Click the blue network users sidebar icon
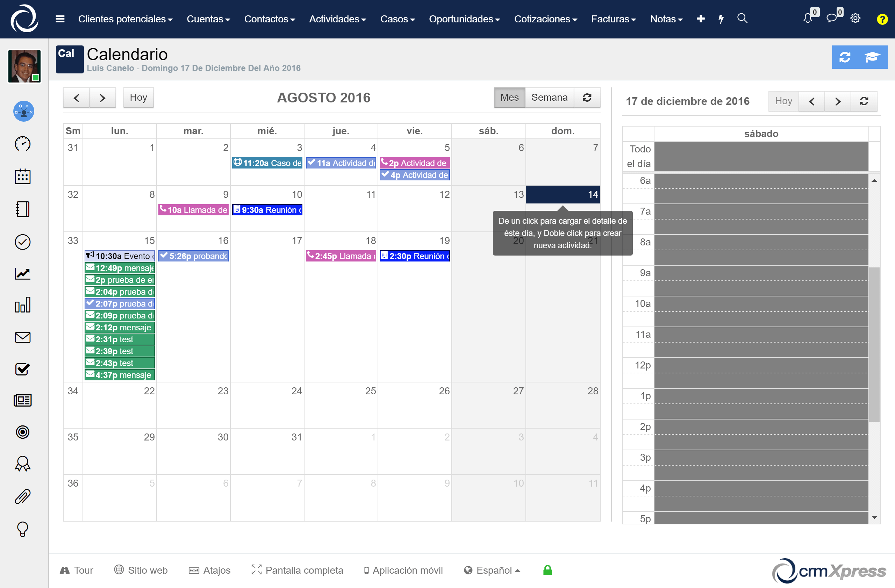This screenshot has width=895, height=588. pyautogui.click(x=24, y=111)
